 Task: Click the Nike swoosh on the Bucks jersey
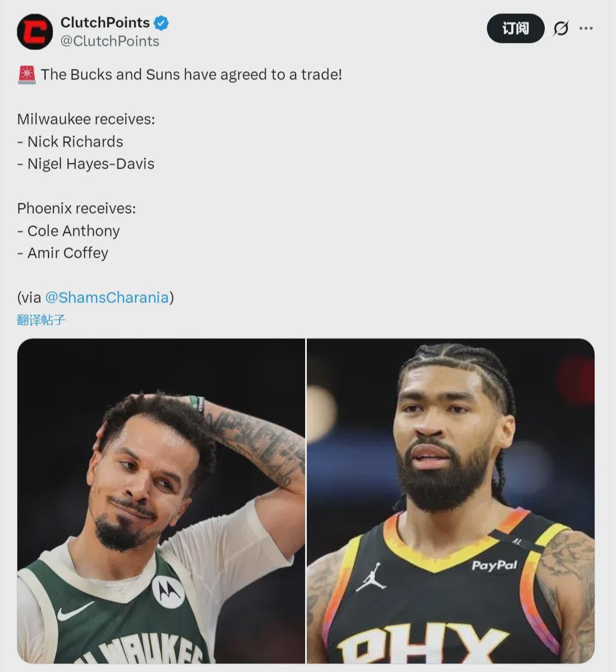click(75, 611)
